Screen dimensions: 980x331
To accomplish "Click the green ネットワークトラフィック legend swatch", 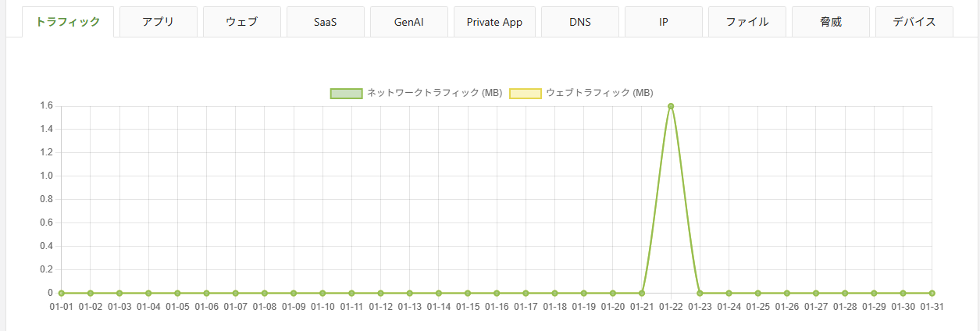I will 346,93.
